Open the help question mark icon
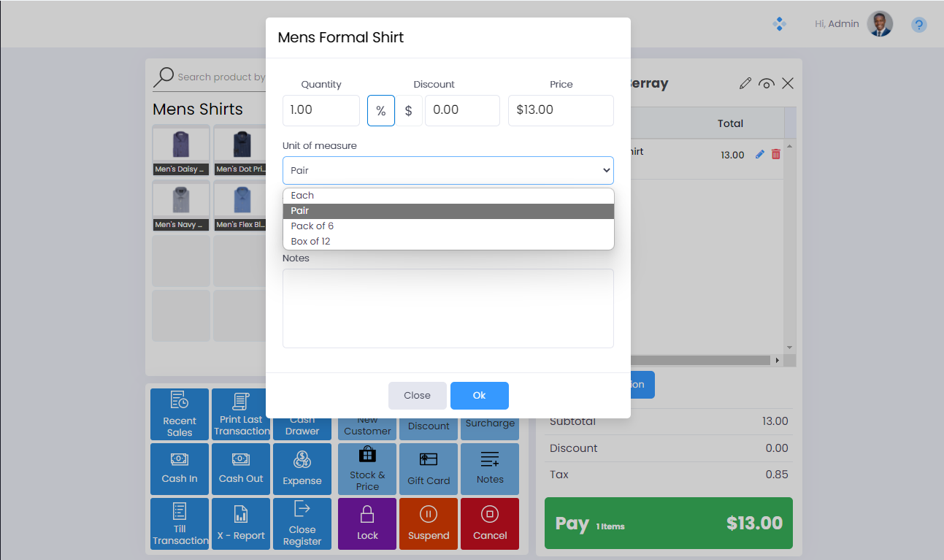 click(918, 25)
